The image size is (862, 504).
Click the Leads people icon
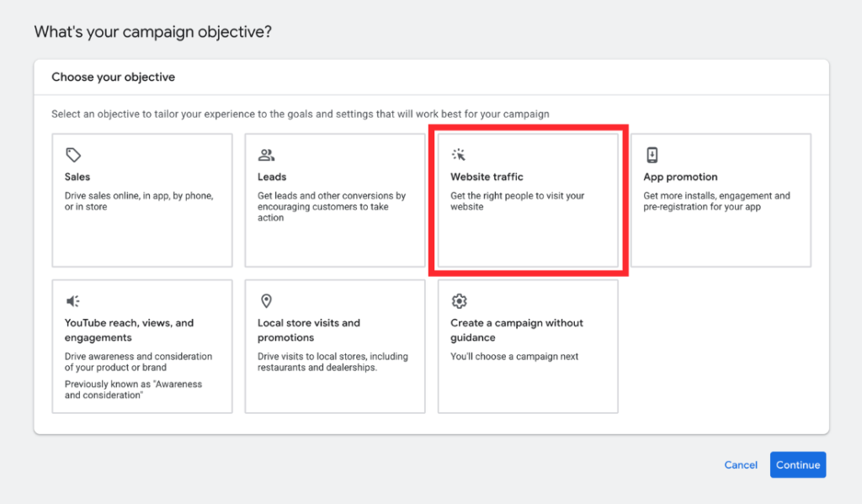[266, 155]
